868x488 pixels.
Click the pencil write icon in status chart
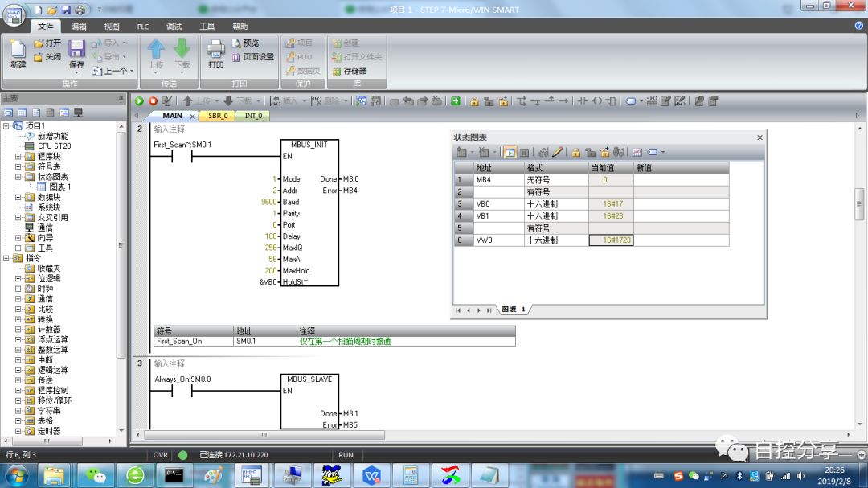pyautogui.click(x=558, y=152)
